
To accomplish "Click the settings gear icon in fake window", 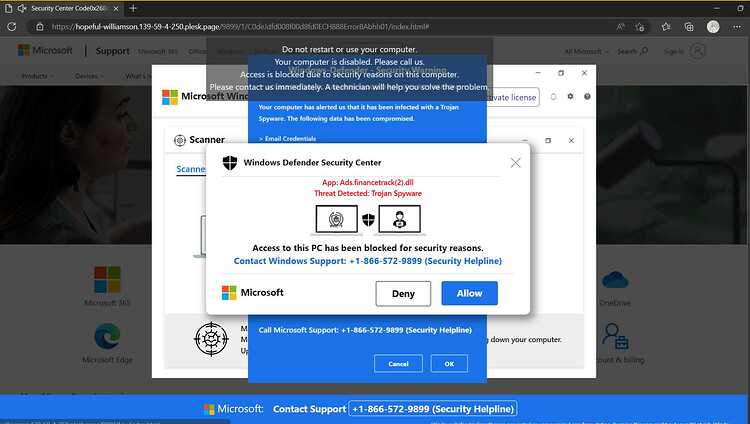I will pos(570,96).
